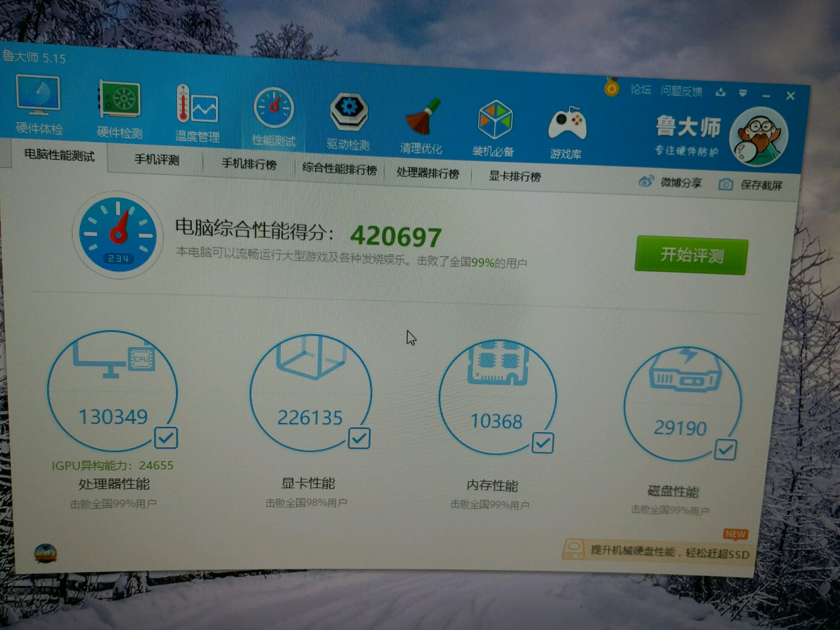Uncheck the 处理器性能 checkbox
The height and width of the screenshot is (630, 840).
[x=166, y=438]
